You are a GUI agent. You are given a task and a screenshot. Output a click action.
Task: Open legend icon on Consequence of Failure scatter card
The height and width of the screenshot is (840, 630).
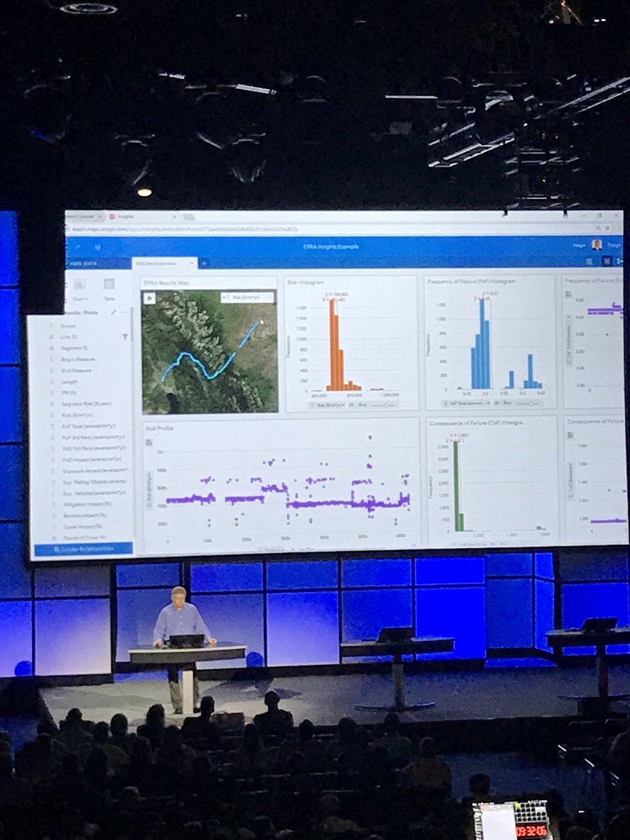[570, 435]
